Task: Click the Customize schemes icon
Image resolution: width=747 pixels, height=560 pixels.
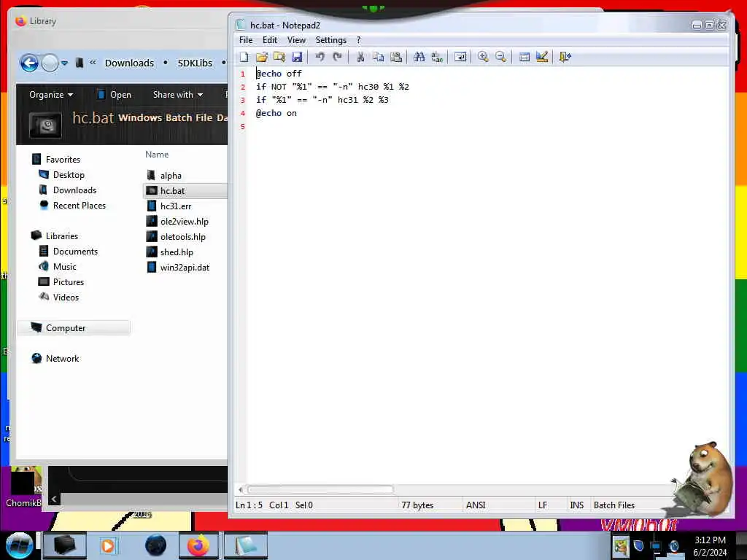Action: [542, 57]
